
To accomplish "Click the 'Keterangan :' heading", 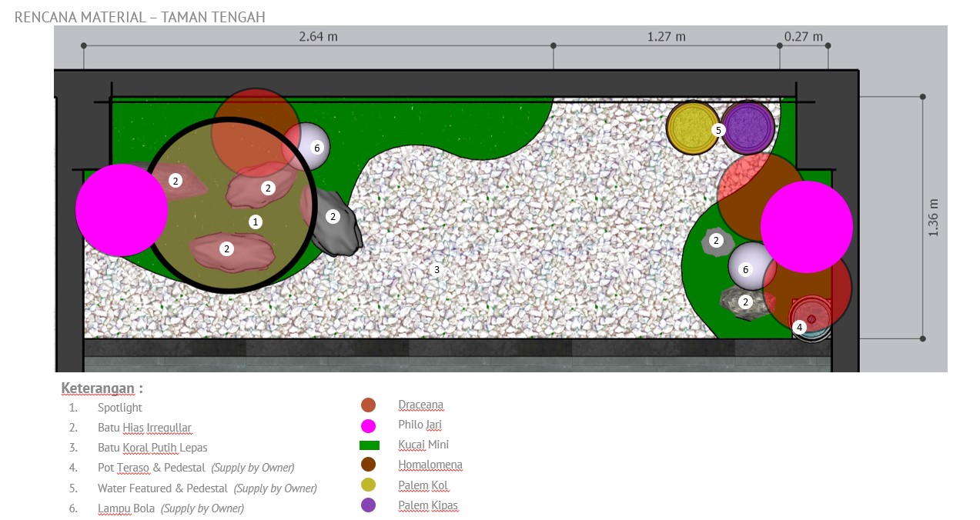I will pos(102,388).
